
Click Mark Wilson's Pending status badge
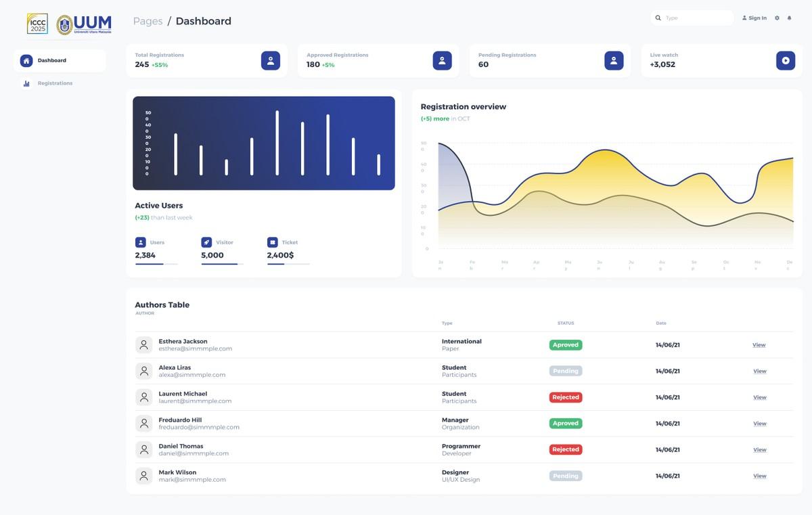[x=566, y=476]
